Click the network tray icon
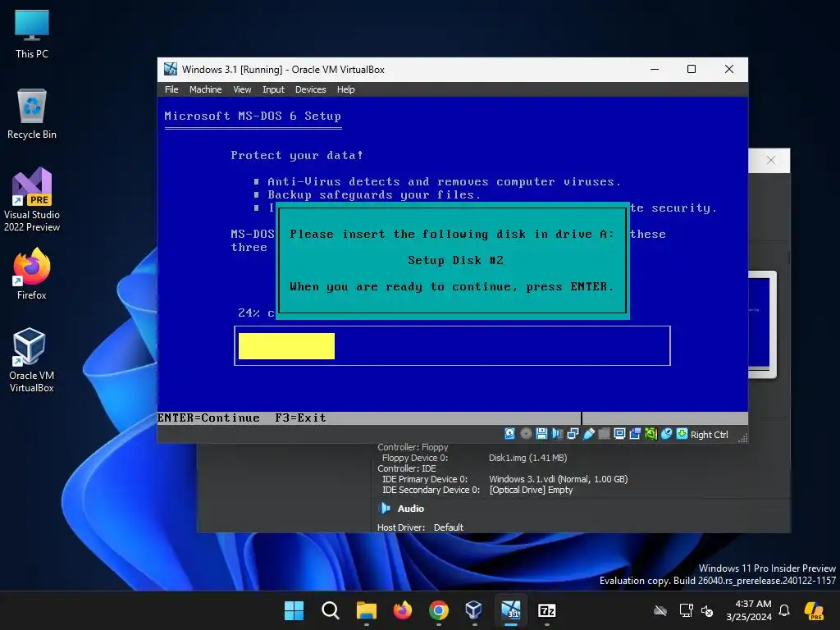The image size is (840, 630). [x=686, y=610]
